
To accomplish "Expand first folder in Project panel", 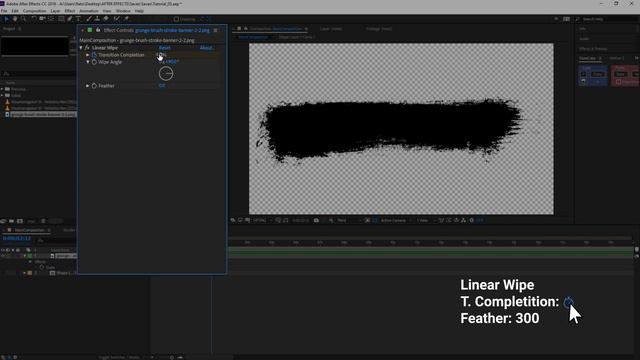I will (x=2, y=89).
